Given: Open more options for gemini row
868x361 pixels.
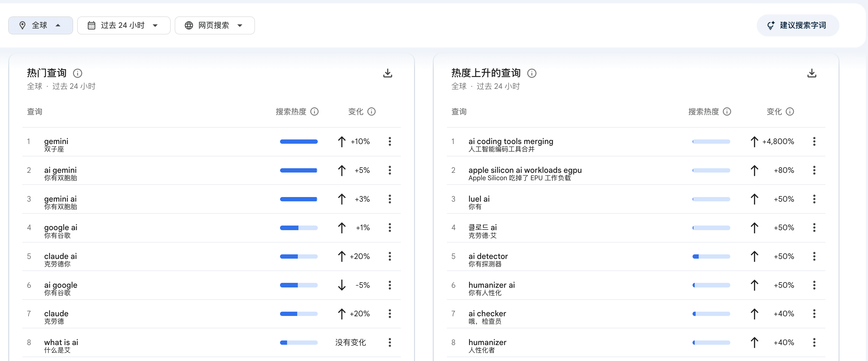Looking at the screenshot, I should 390,142.
